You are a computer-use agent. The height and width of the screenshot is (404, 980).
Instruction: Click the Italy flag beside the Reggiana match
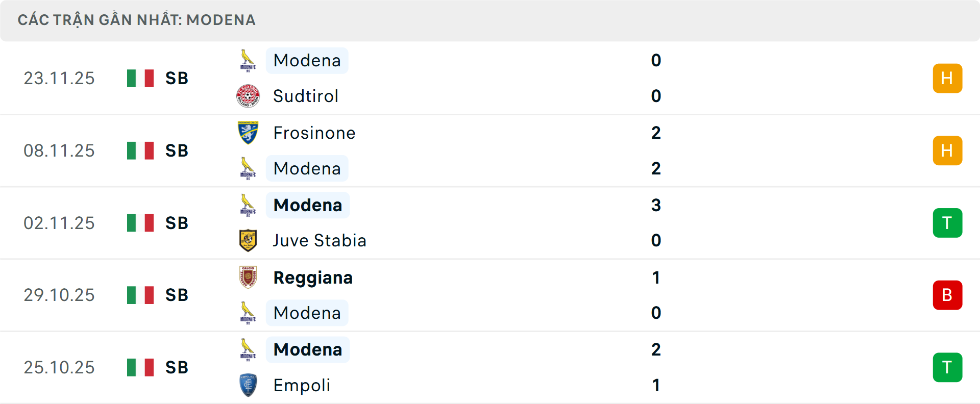[140, 295]
